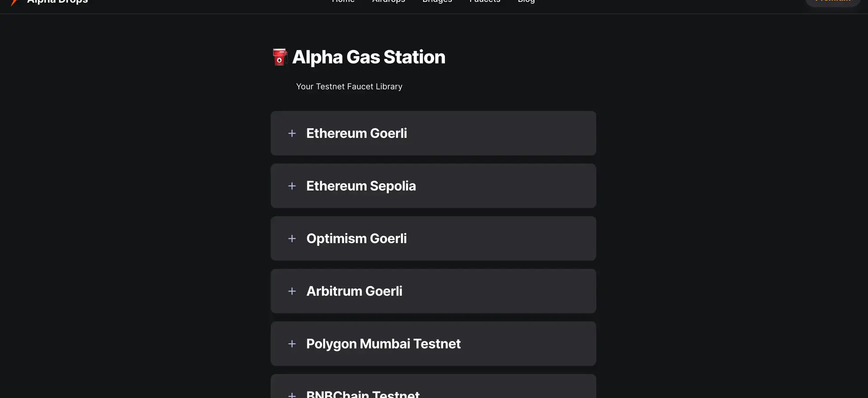Click the plus icon beside Ethereum Goerli

pos(292,133)
